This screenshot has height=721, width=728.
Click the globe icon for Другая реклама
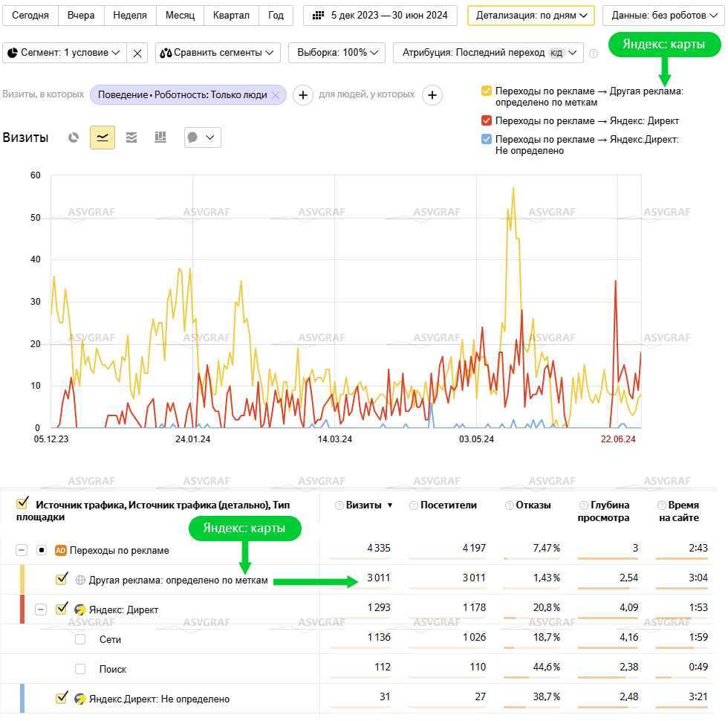pyautogui.click(x=80, y=581)
